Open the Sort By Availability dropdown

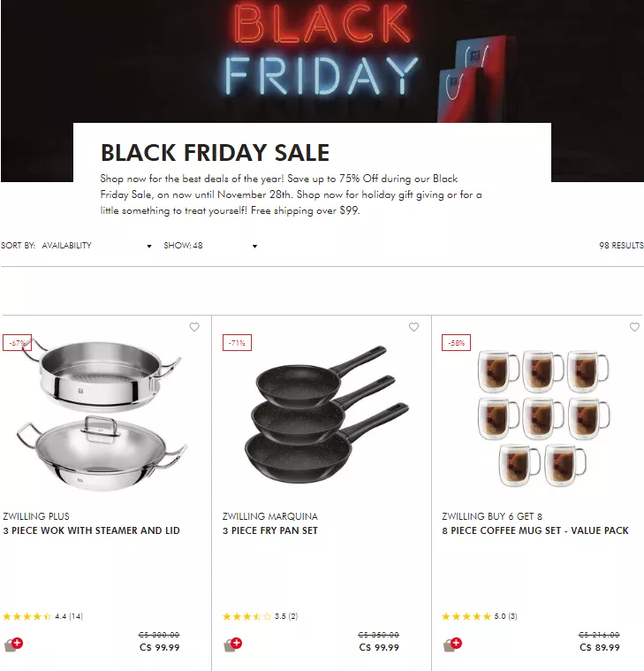[96, 246]
